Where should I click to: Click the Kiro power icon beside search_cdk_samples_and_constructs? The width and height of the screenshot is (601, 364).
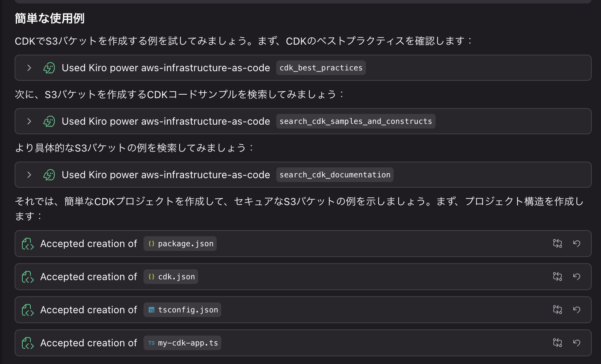pyautogui.click(x=48, y=121)
